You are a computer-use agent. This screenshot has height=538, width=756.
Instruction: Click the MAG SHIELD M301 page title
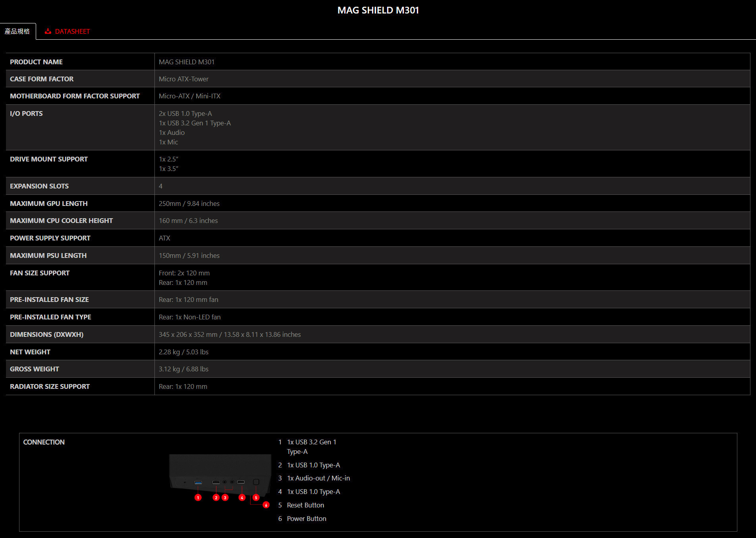pyautogui.click(x=378, y=10)
